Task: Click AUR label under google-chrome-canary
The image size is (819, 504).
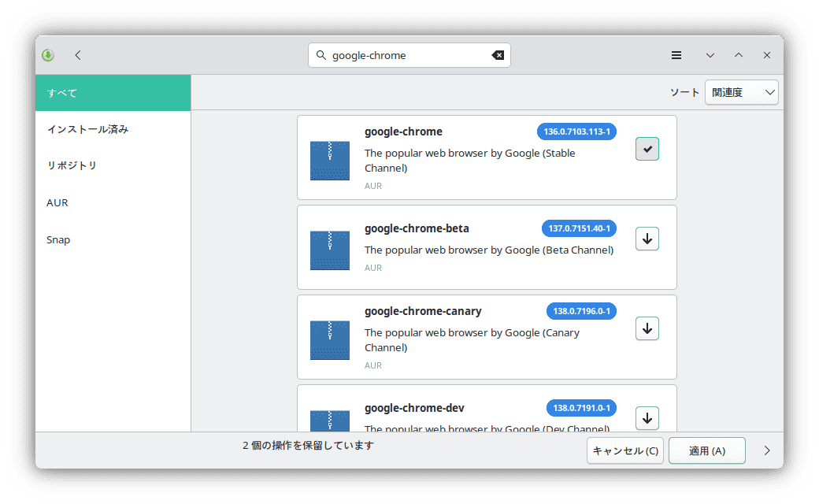Action: pyautogui.click(x=373, y=365)
